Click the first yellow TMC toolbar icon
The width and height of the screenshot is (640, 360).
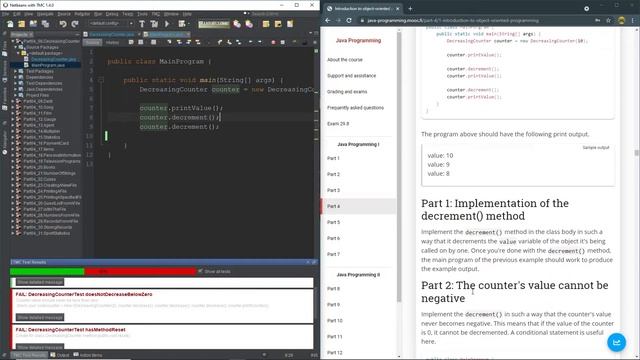(x=266, y=24)
